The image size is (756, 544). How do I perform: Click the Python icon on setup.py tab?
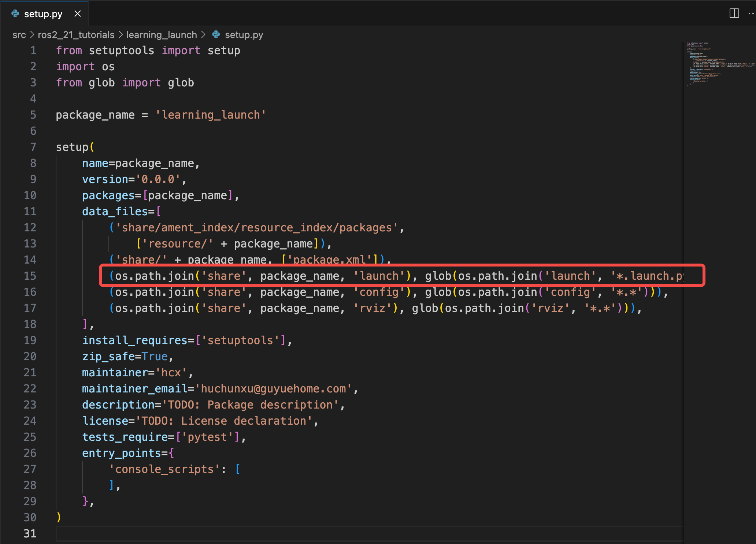pyautogui.click(x=15, y=14)
